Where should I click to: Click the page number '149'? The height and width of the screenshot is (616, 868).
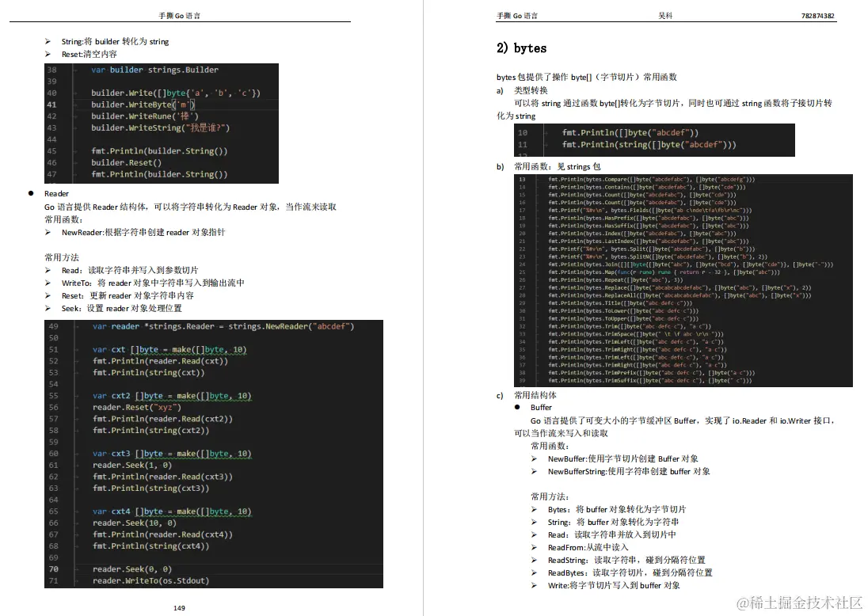tap(179, 608)
